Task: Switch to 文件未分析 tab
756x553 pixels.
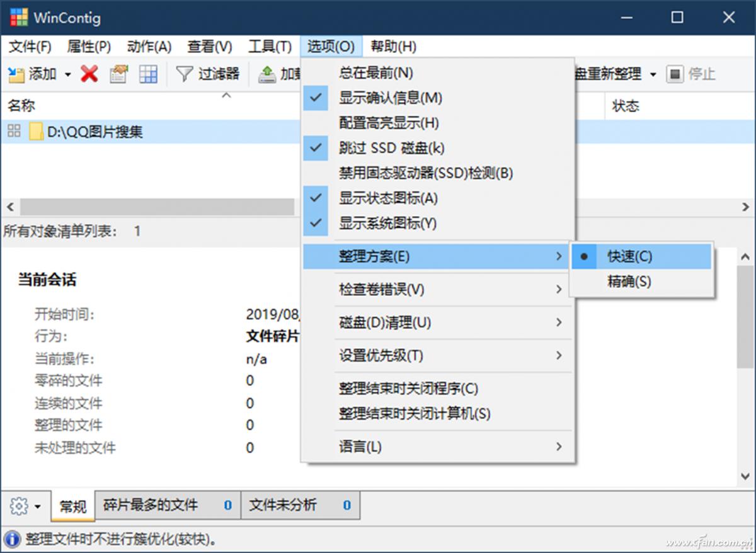Action: (300, 505)
